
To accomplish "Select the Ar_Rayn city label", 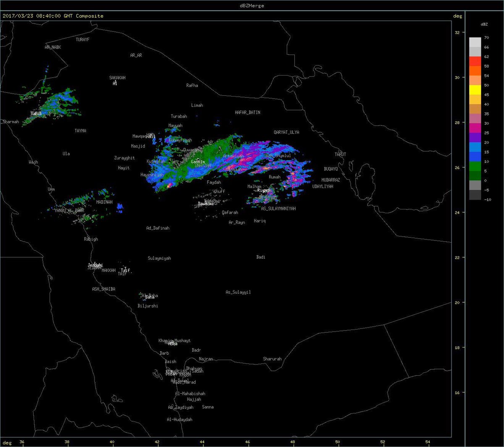I will point(237,223).
